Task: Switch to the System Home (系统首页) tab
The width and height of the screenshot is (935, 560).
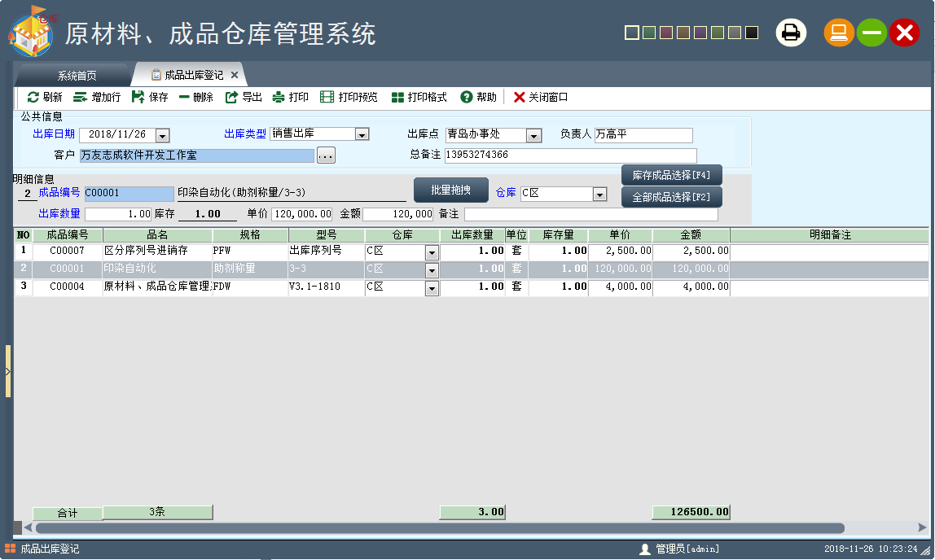Action: point(77,76)
